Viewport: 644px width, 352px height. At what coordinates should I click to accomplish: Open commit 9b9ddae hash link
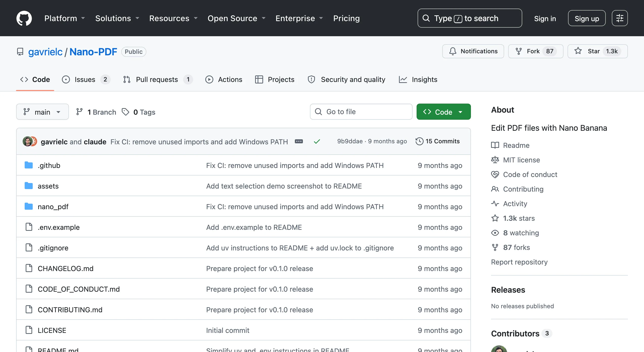tap(350, 141)
